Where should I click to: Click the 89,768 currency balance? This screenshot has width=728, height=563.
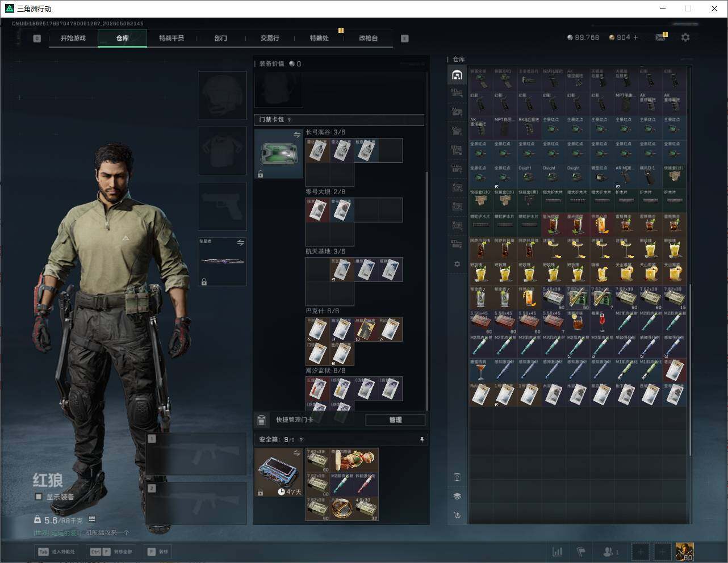pos(583,37)
